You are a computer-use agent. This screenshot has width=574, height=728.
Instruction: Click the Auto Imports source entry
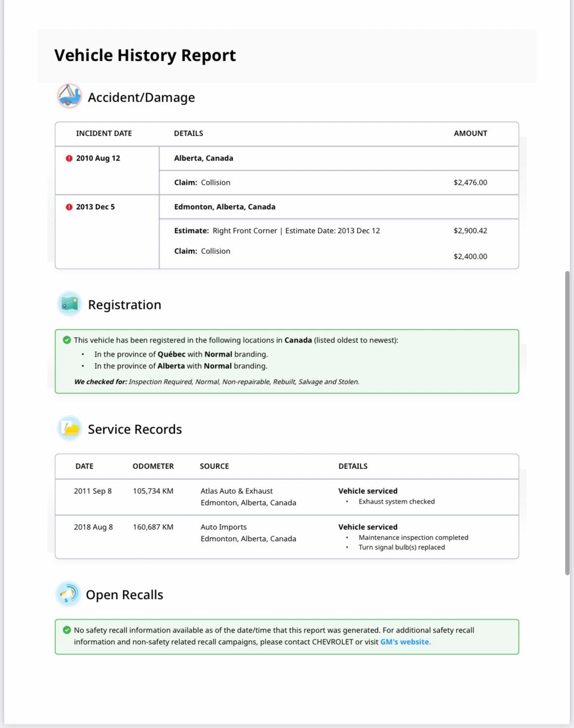pyautogui.click(x=223, y=527)
